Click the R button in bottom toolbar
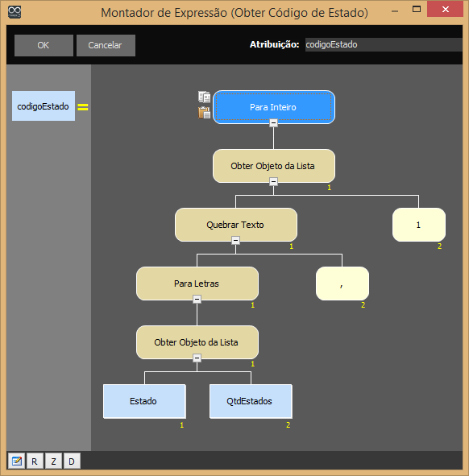The width and height of the screenshot is (469, 476). point(35,462)
